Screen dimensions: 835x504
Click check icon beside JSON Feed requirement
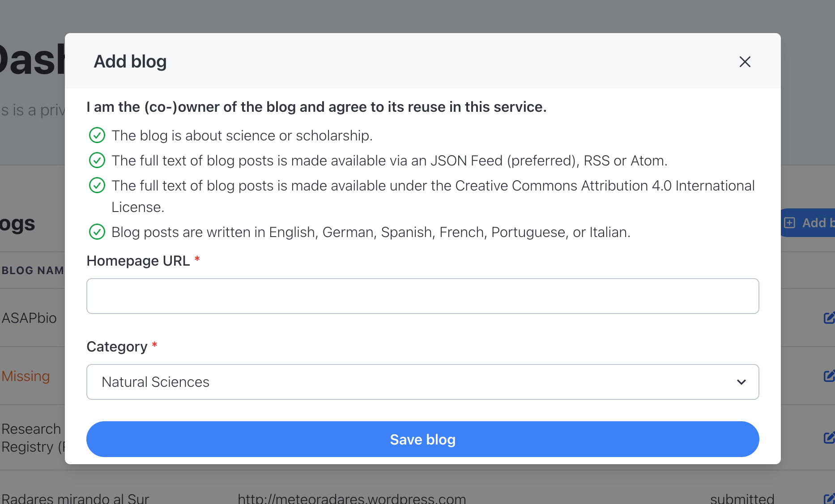(97, 160)
